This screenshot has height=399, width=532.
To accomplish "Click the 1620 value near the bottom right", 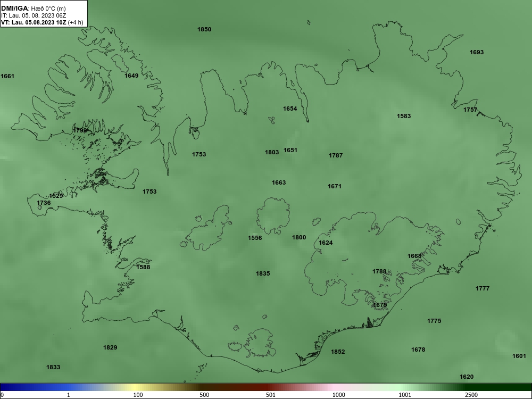I will (467, 377).
